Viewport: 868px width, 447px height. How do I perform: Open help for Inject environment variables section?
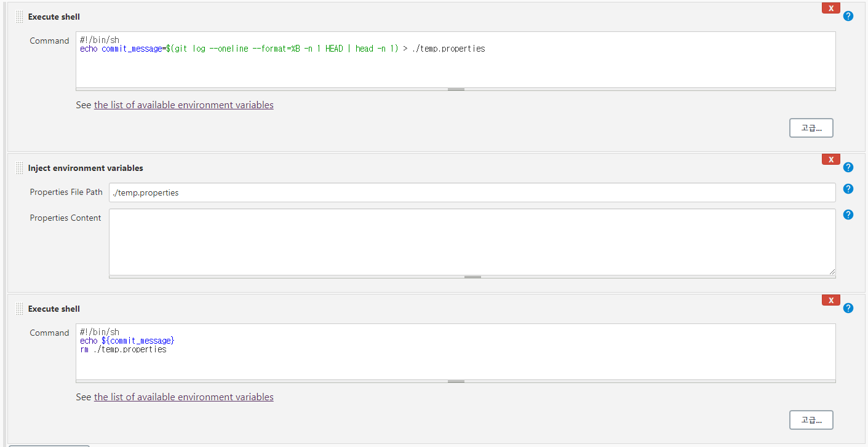[x=848, y=167]
